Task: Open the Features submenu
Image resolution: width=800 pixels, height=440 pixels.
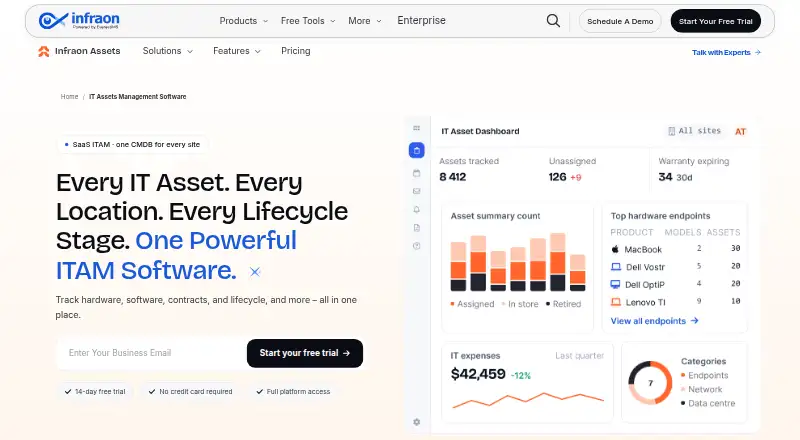Action: [237, 51]
